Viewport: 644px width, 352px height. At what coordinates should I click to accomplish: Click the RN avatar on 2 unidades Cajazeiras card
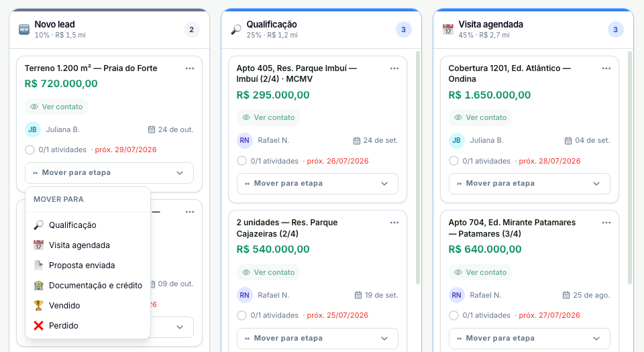click(244, 295)
